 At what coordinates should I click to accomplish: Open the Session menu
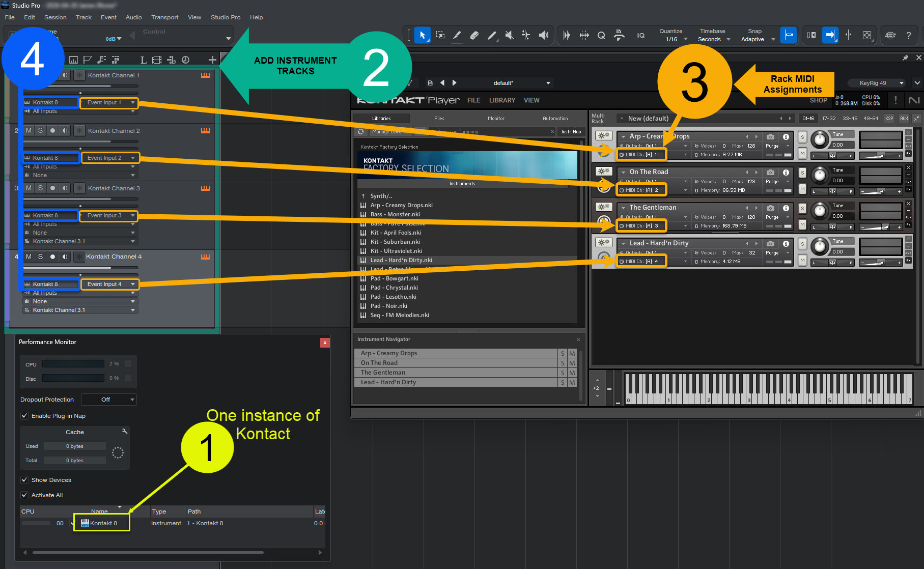tap(55, 17)
